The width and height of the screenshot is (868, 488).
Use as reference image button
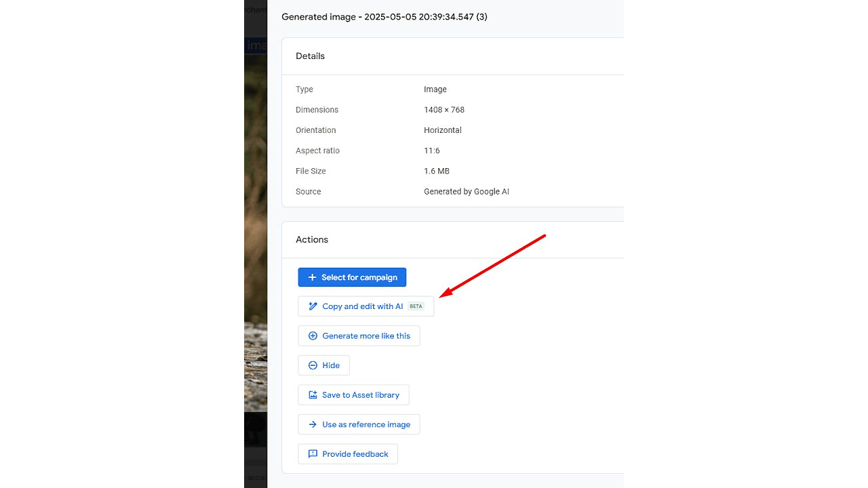(x=359, y=424)
